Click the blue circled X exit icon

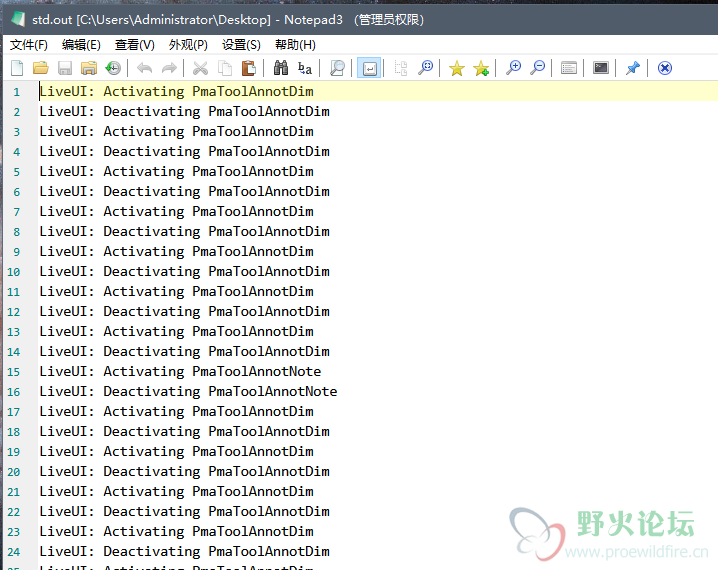pos(664,68)
